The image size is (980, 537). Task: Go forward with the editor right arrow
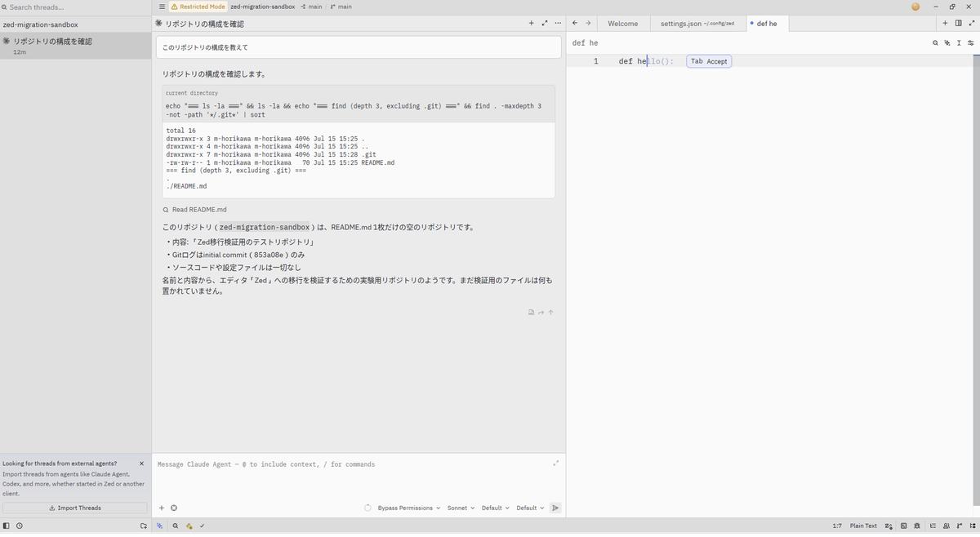click(588, 24)
